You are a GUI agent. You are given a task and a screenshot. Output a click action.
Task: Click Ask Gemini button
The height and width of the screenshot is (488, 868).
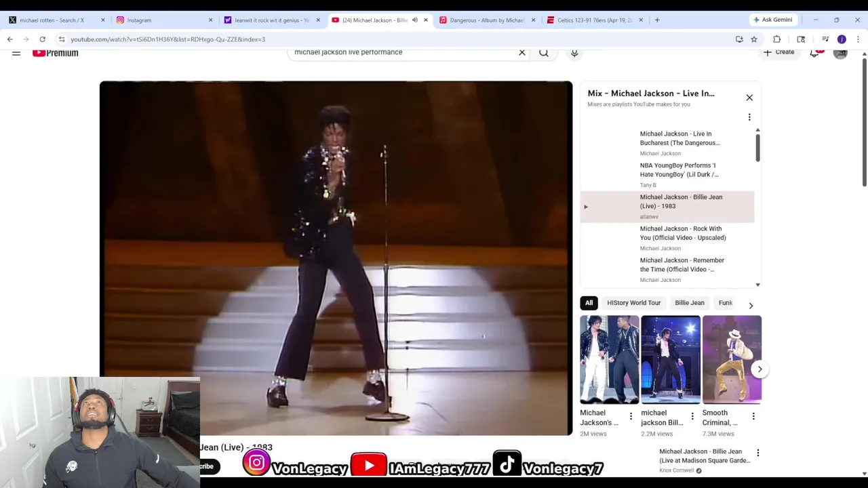coord(772,20)
